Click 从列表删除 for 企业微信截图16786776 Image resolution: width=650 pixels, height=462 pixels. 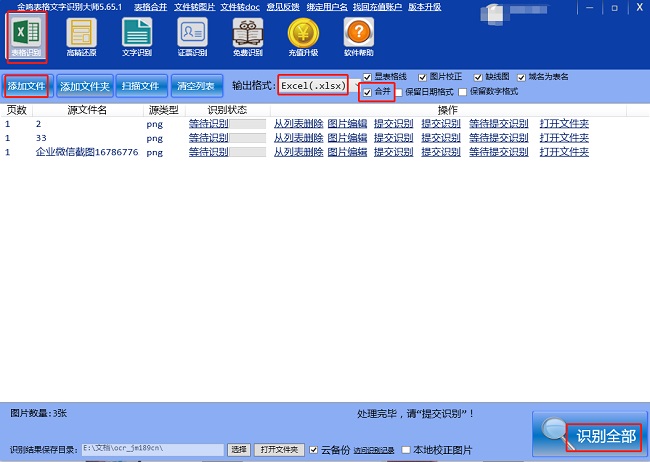[298, 152]
